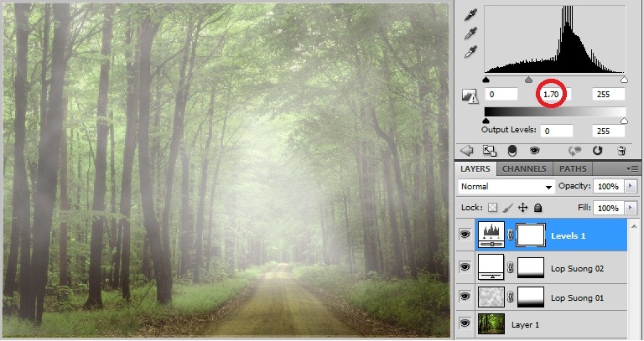Select the Lop Suong 02 layer name
This screenshot has height=341, width=644.
click(577, 269)
